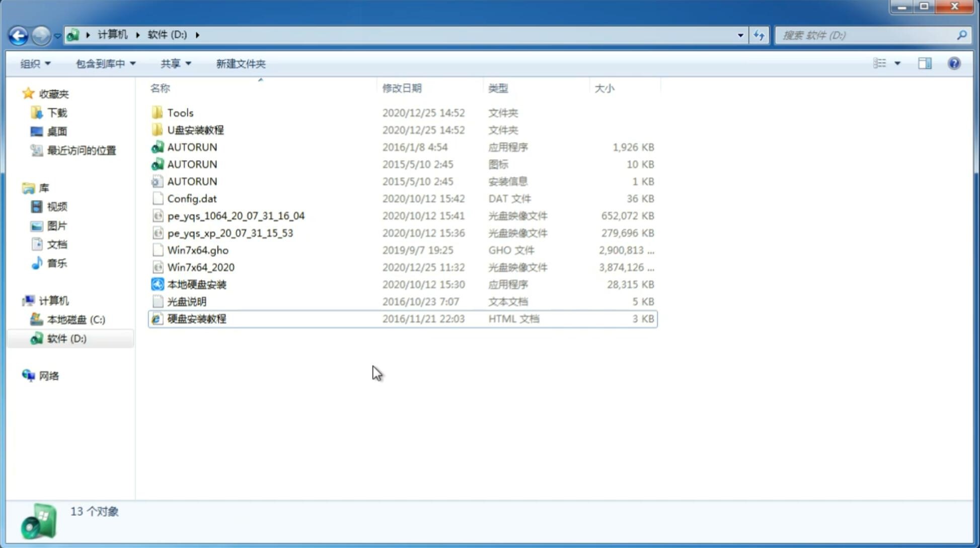
Task: Open pe_yqs_1064 disc image file
Action: point(236,216)
